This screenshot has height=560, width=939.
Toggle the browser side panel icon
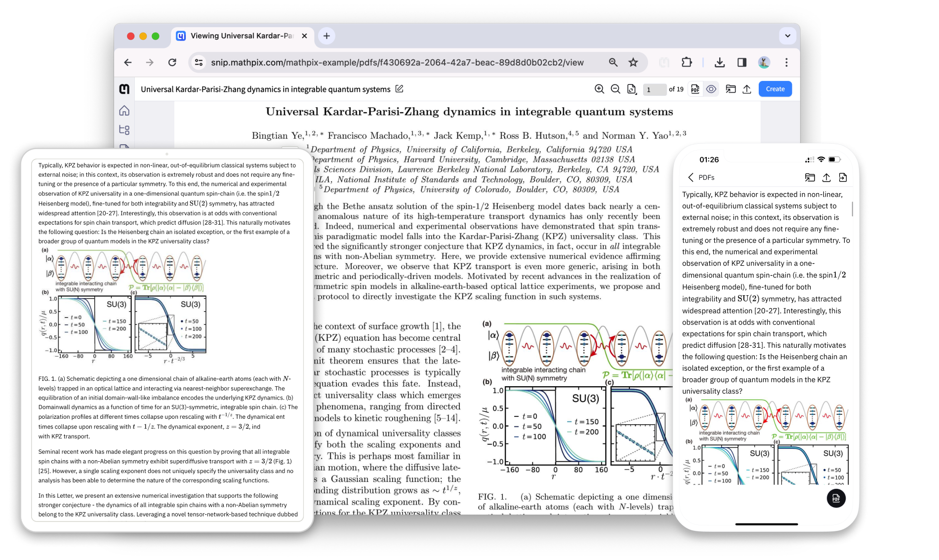[x=742, y=62]
